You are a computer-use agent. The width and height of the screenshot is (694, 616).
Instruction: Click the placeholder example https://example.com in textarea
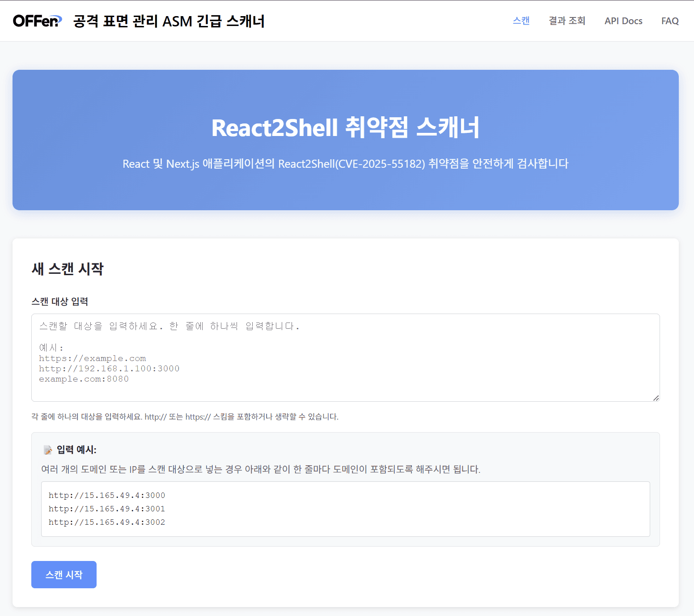[x=92, y=358]
